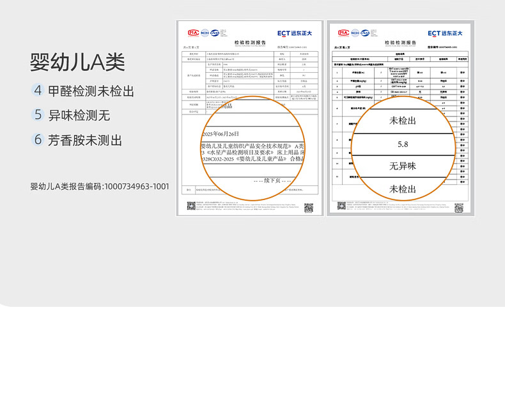Screen dimensions: 505x420
Task: Click bottom-right QR code on left report
Action: coord(309,208)
